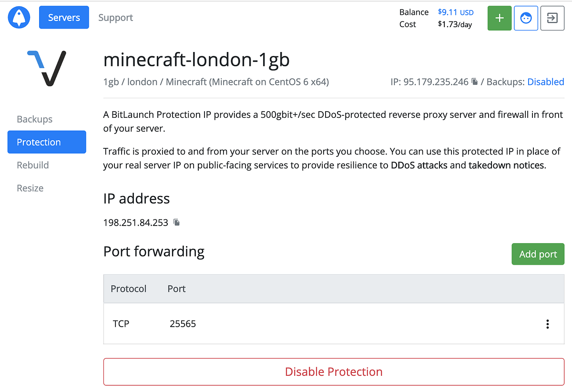Switch to the Backups section

(34, 119)
